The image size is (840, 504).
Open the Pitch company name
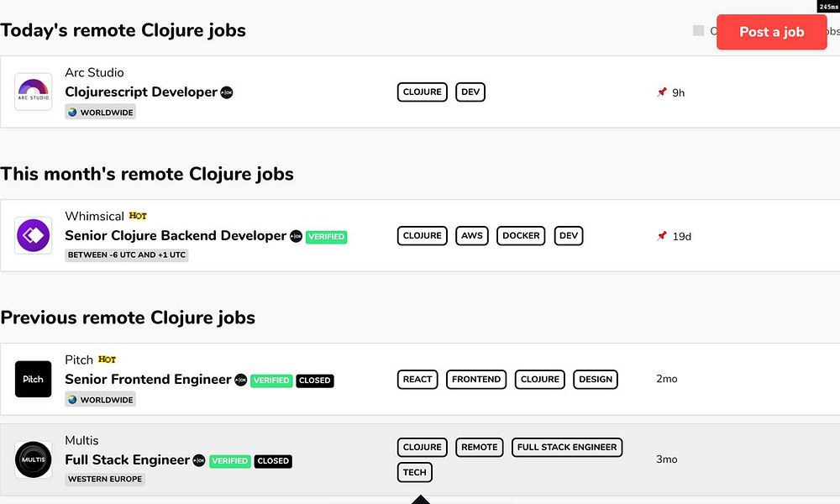[79, 360]
